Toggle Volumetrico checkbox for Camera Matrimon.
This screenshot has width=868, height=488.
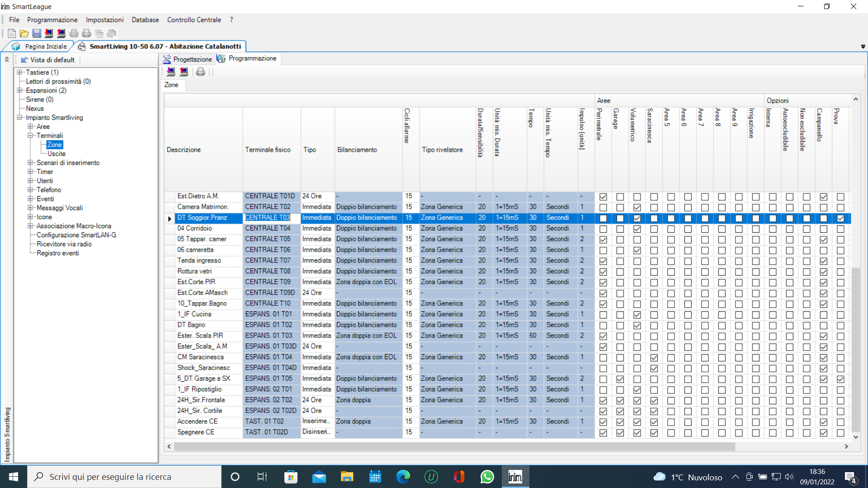click(637, 207)
